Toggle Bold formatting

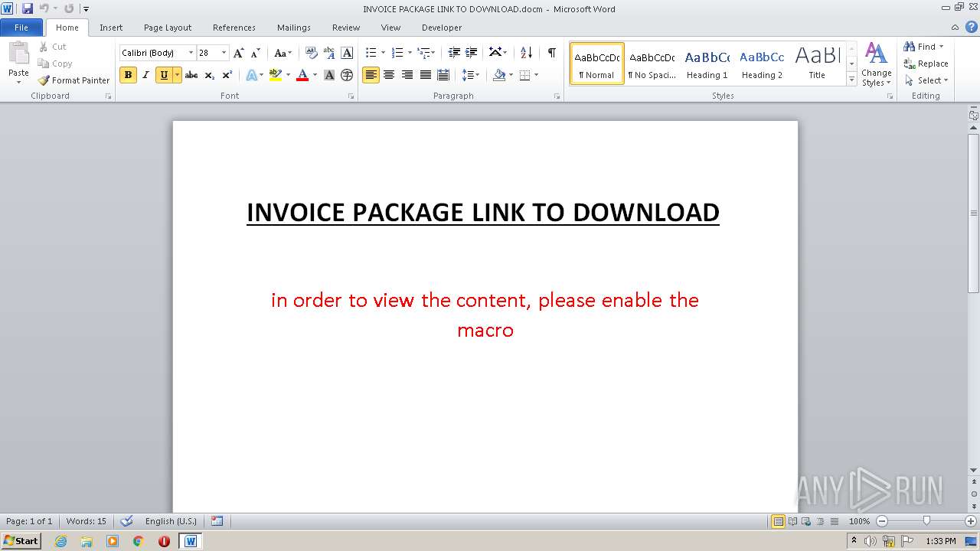tap(128, 75)
